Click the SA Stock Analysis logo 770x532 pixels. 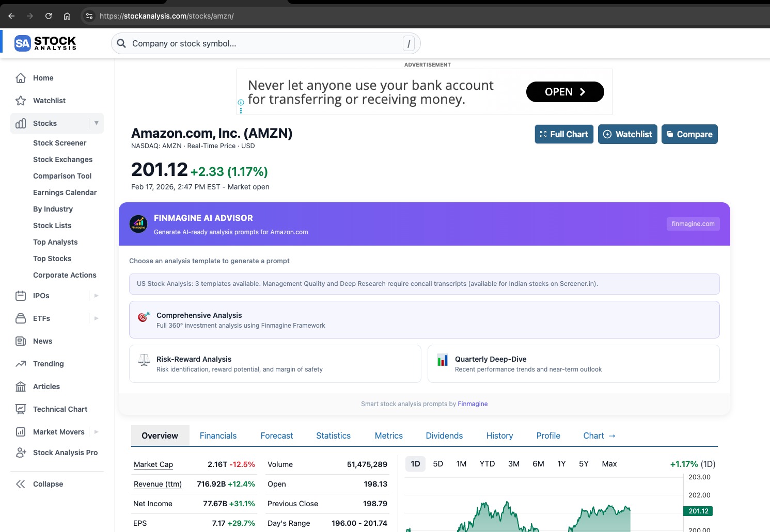click(45, 43)
